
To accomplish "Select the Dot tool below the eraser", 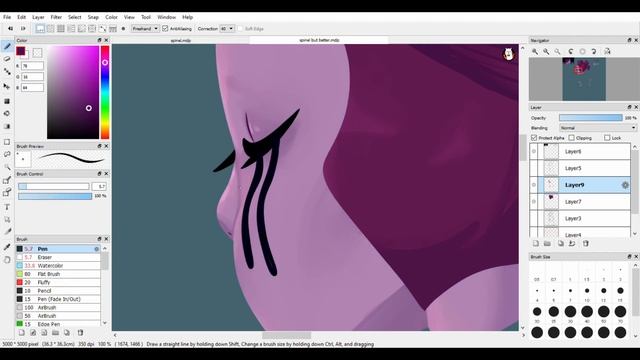I will pos(7,72).
